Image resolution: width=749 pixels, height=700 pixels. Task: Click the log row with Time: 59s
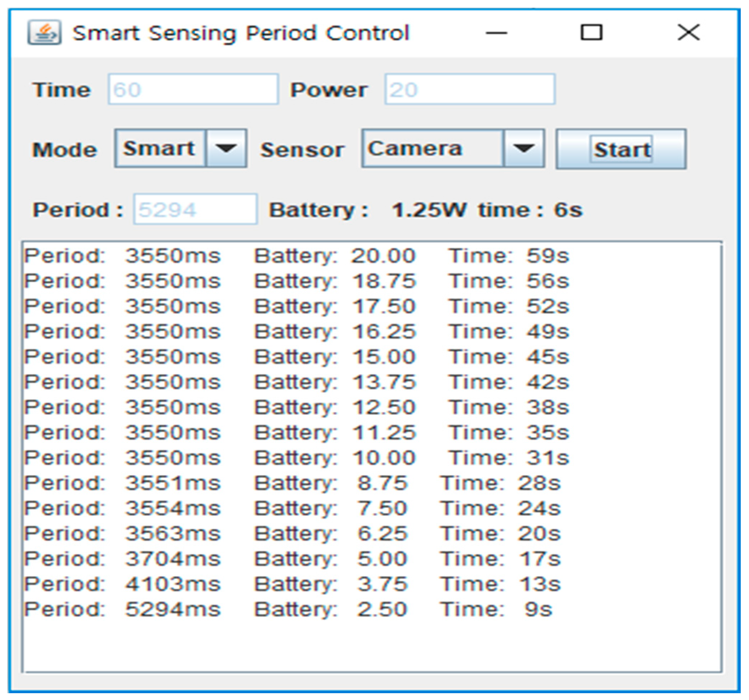296,256
